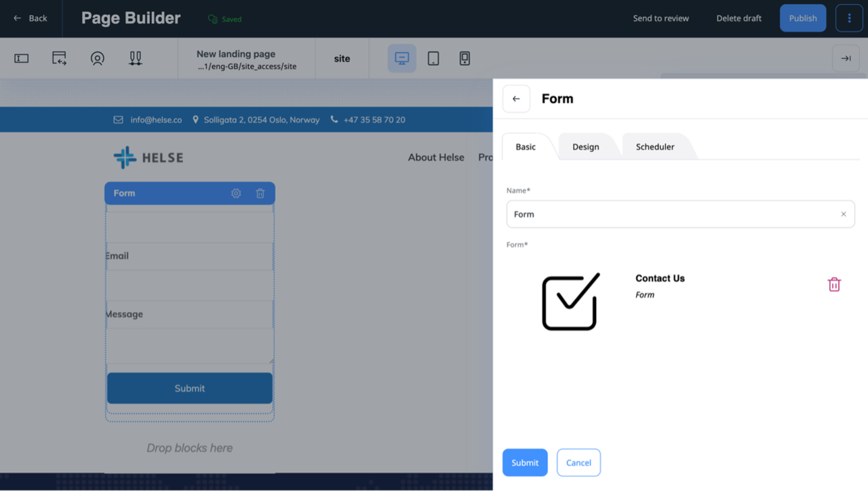This screenshot has height=493, width=868.
Task: Click the Message textarea in preview
Action: [190, 346]
